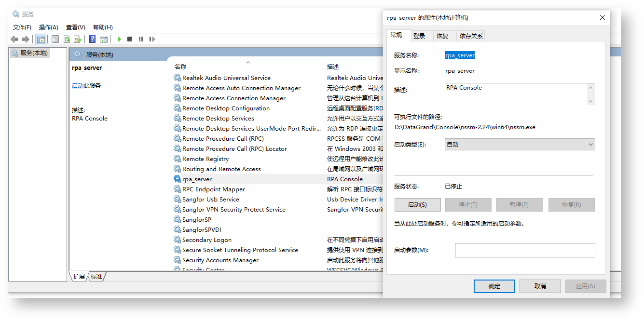Select the gear icon of rpa_server row
The height and width of the screenshot is (321, 644).
click(178, 179)
